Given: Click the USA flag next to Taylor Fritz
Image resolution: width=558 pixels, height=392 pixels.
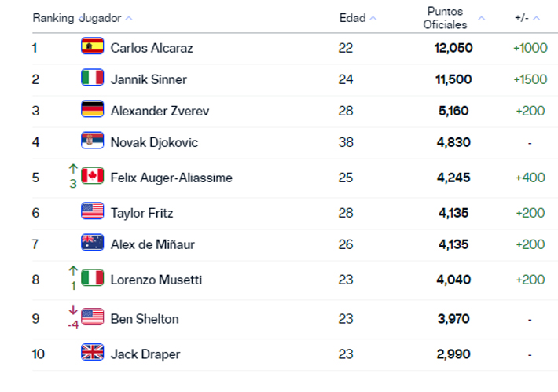Looking at the screenshot, I should (x=92, y=211).
